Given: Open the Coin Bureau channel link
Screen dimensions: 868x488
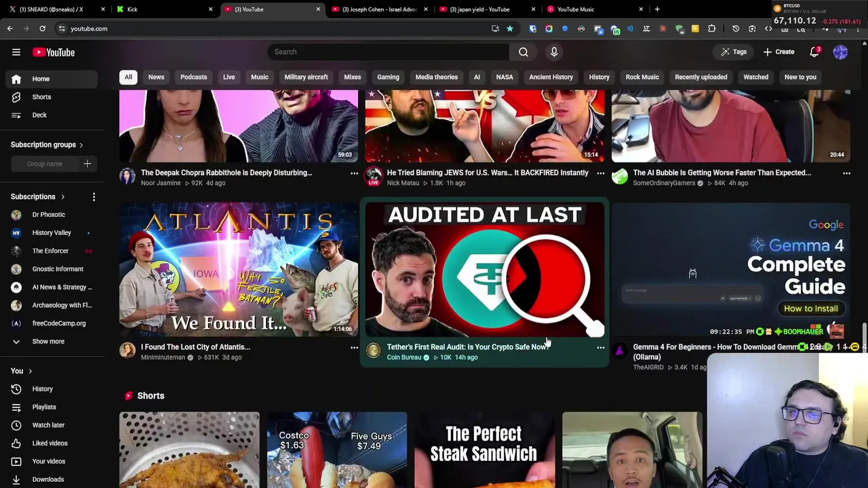Looking at the screenshot, I should [404, 357].
